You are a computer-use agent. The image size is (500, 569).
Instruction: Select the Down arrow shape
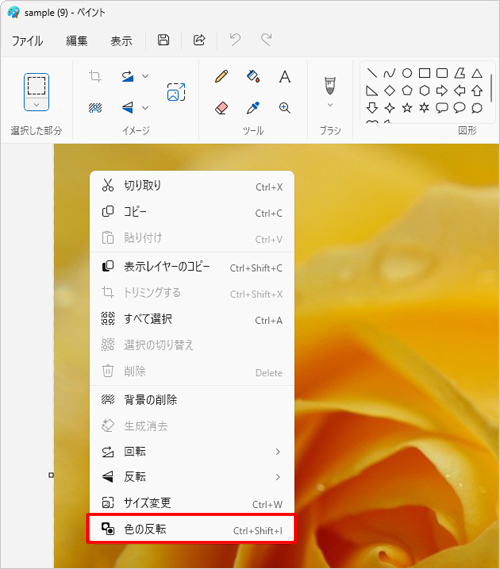[372, 108]
